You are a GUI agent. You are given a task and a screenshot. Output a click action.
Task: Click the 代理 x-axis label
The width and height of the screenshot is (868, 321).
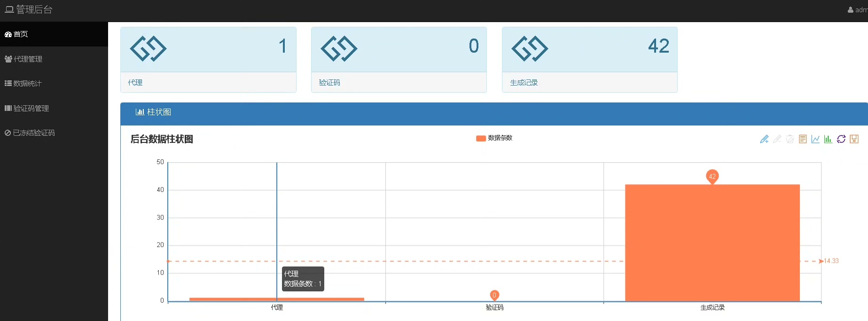click(x=277, y=307)
